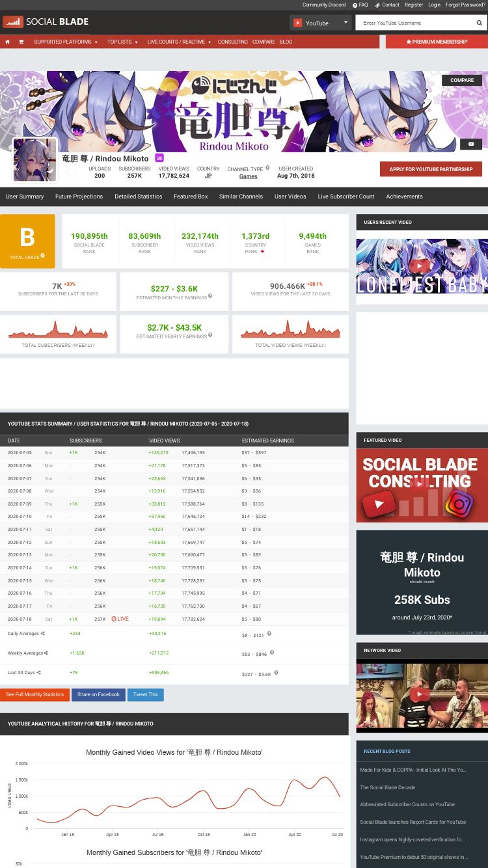The width and height of the screenshot is (488, 868).
Task: Click the Share on Facebook button
Action: point(98,694)
